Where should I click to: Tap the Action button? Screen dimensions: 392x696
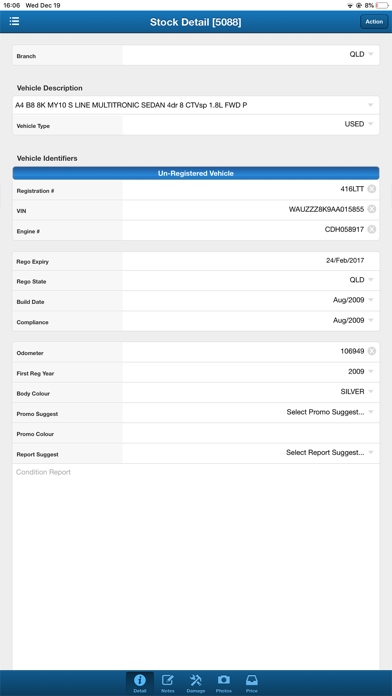pos(374,22)
